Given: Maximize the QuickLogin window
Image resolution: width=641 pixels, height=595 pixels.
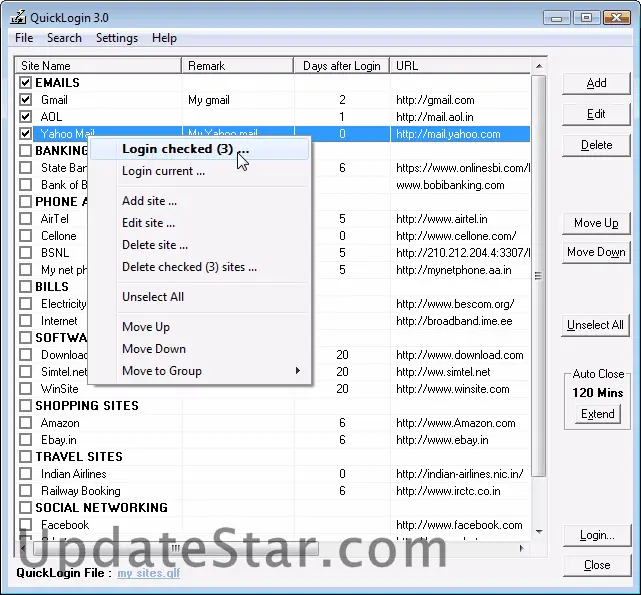Looking at the screenshot, I should pos(586,18).
